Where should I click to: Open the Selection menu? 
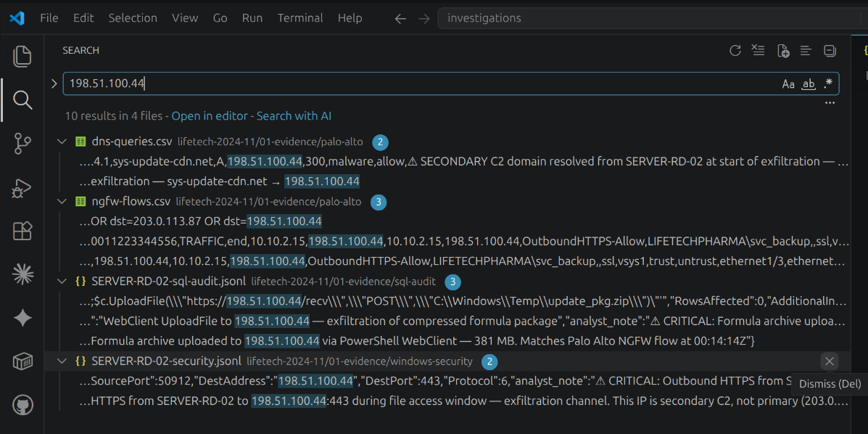click(x=133, y=18)
